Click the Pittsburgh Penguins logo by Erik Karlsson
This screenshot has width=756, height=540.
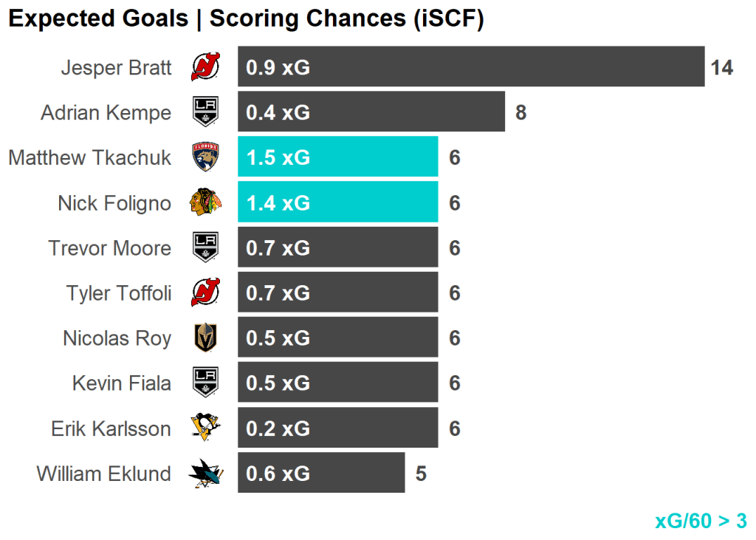tap(205, 428)
